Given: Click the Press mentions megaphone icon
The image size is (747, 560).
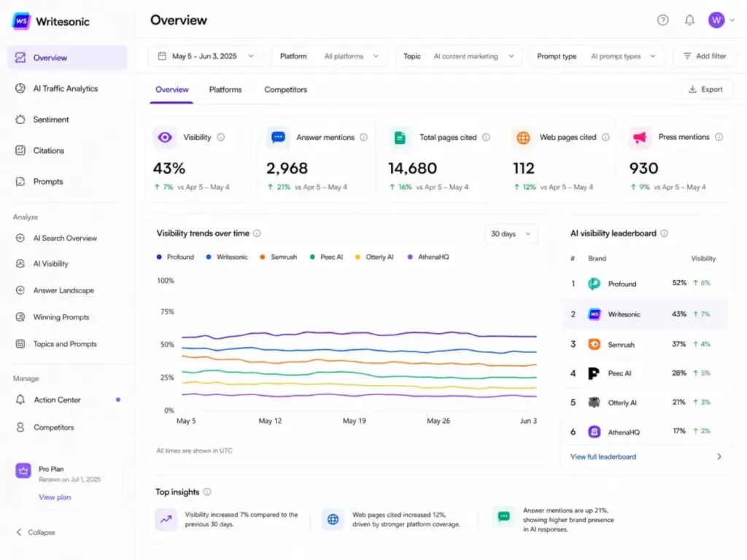Looking at the screenshot, I should click(639, 138).
